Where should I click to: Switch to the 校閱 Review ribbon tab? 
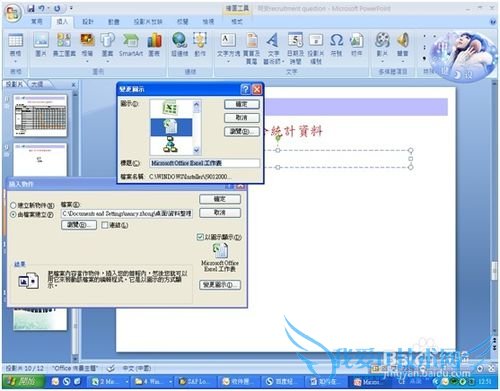coord(182,22)
